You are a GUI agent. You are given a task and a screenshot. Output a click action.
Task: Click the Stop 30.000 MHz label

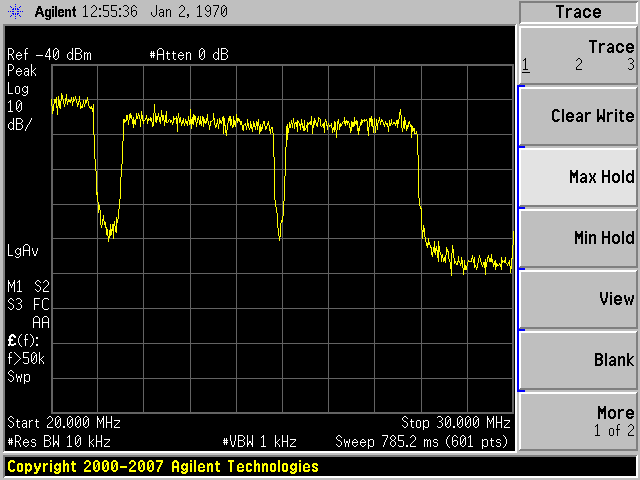coord(456,423)
